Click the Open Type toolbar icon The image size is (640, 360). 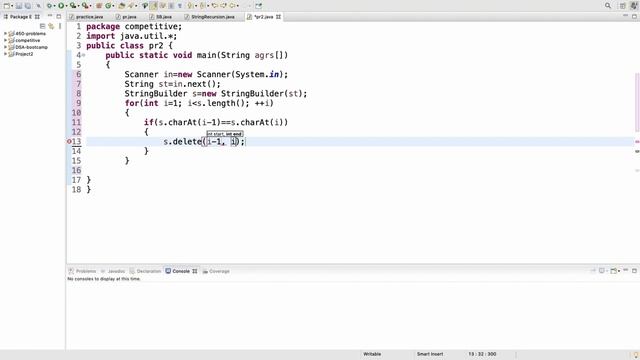click(122, 6)
